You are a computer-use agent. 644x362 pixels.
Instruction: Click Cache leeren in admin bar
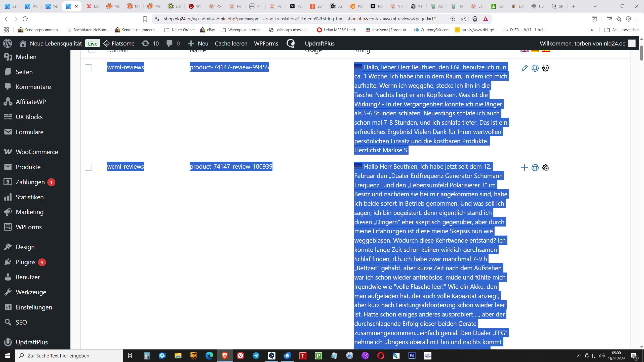pos(231,43)
